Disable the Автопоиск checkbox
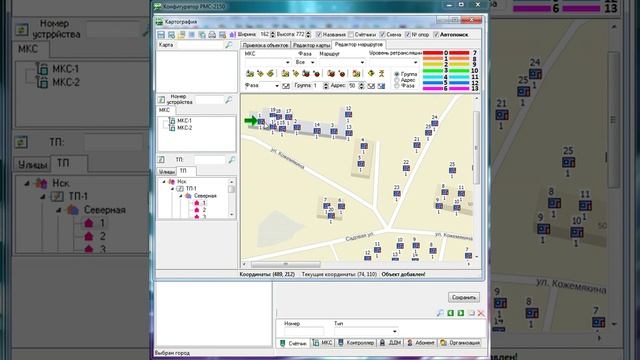 pos(436,35)
